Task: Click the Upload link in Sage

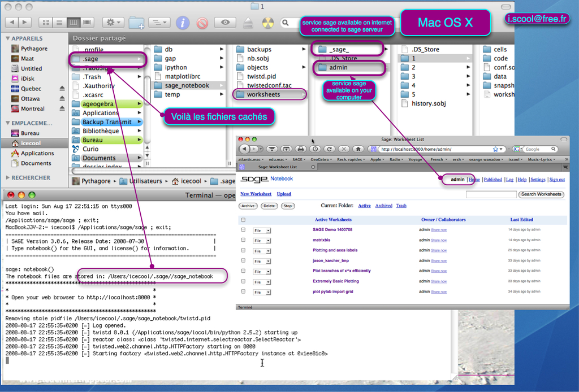Action: (284, 194)
